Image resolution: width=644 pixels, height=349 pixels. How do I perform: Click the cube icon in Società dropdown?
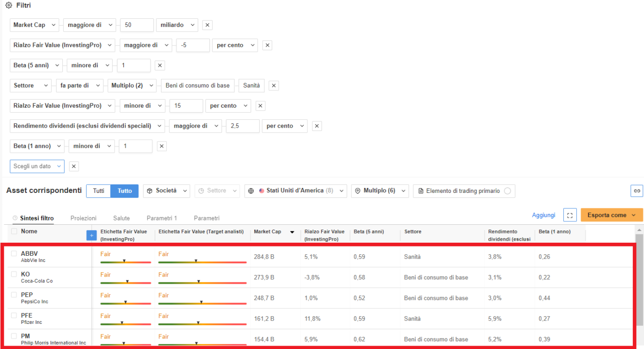coord(150,191)
